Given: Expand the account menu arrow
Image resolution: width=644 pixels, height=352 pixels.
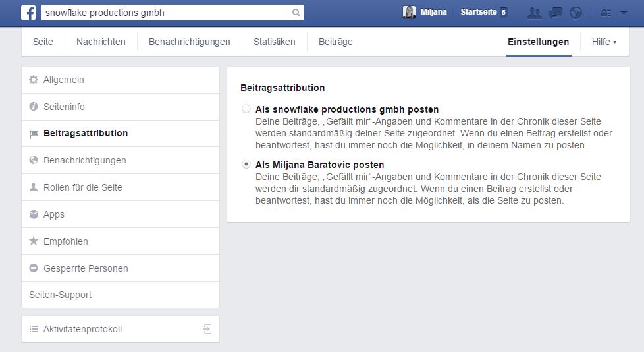Looking at the screenshot, I should point(624,13).
